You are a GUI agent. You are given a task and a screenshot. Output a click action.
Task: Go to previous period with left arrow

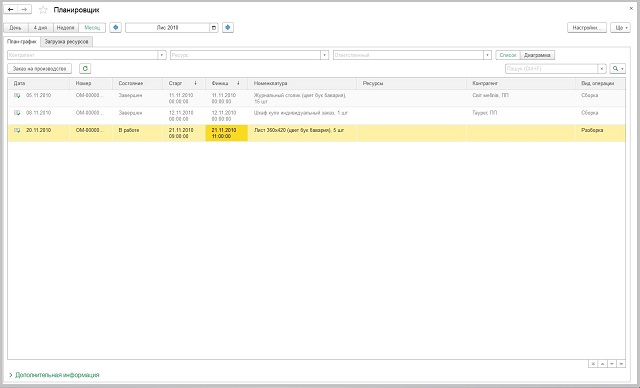click(x=116, y=27)
